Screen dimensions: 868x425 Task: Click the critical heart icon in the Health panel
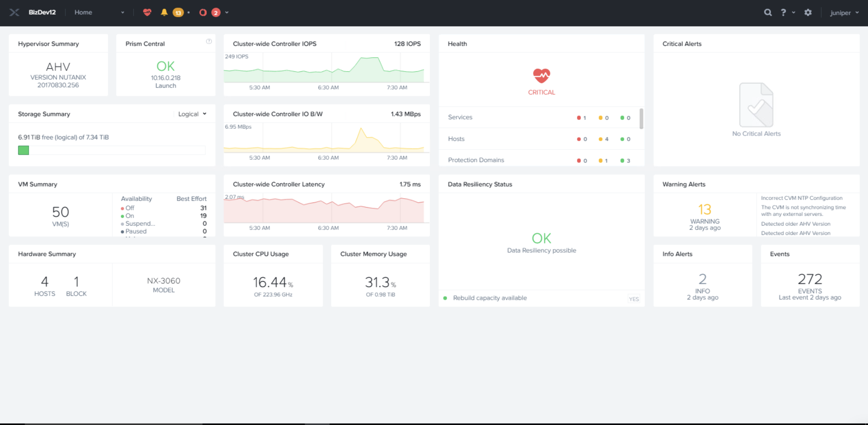(x=541, y=76)
